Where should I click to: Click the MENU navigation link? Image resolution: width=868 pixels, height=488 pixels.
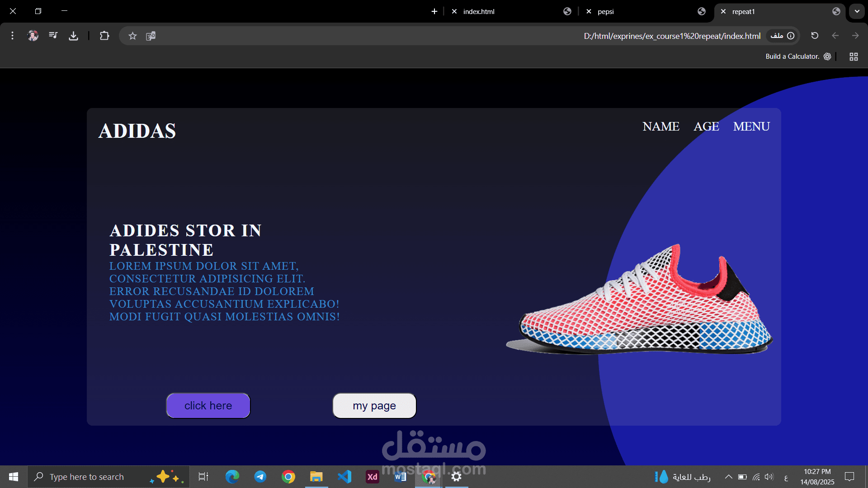coord(751,127)
